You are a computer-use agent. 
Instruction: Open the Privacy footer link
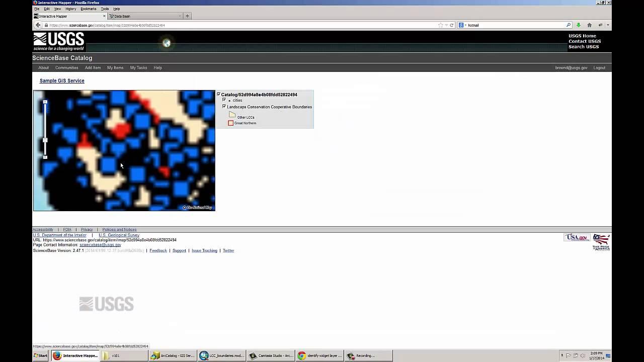(87, 229)
